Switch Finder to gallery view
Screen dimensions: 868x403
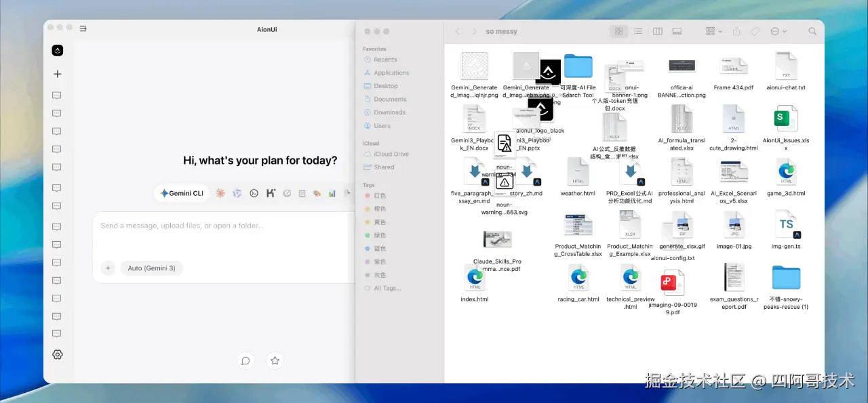(x=676, y=31)
